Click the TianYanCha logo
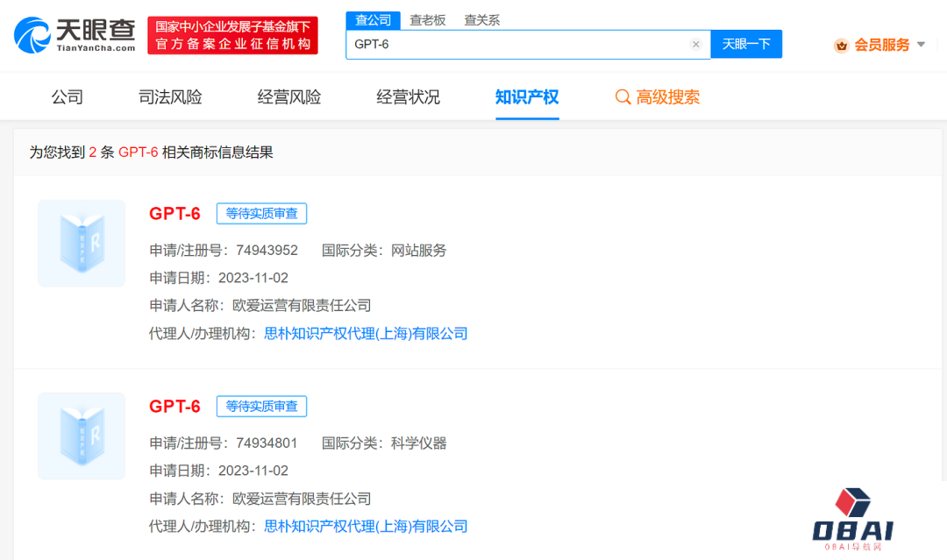 [75, 35]
